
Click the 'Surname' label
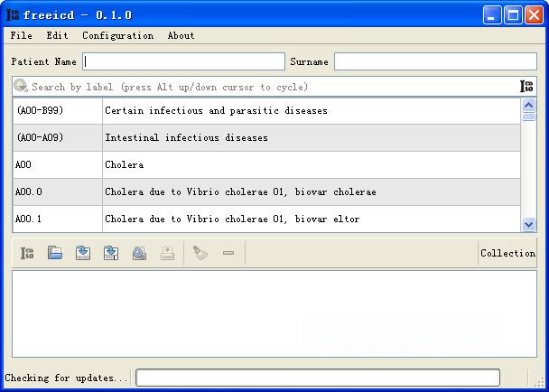(309, 61)
